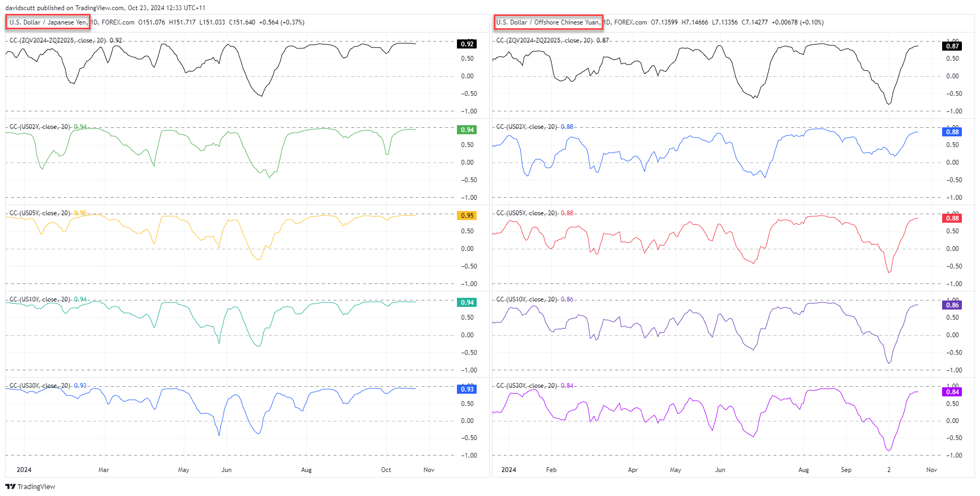
Task: Click the blue 0.88 value badge for US02Y
Action: click(952, 132)
